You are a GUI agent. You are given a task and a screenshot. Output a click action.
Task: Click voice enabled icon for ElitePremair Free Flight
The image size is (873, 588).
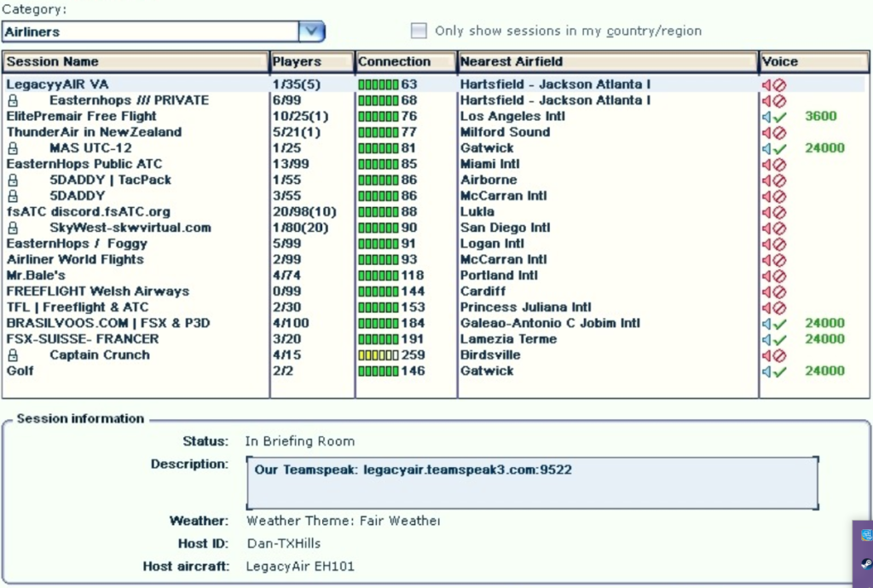click(774, 116)
